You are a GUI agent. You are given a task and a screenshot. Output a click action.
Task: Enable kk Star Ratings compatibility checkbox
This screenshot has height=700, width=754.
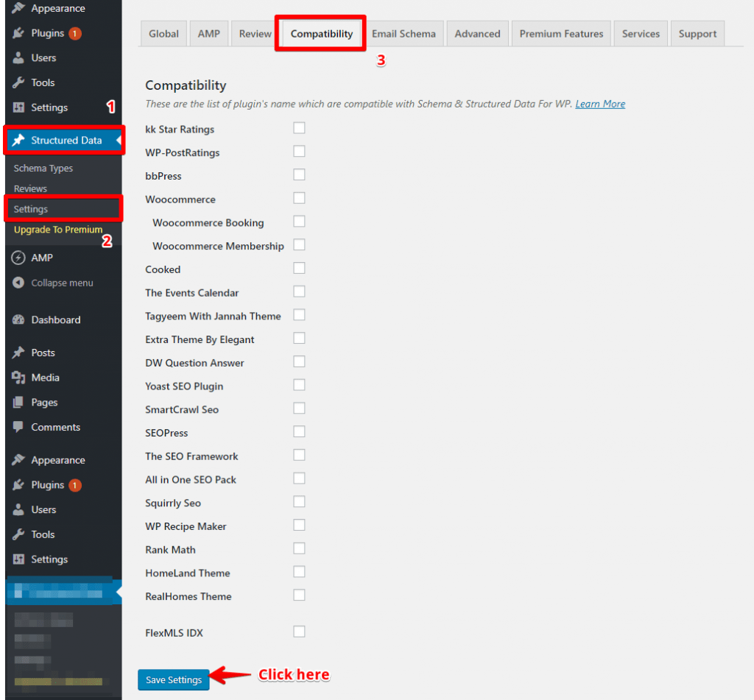tap(299, 128)
